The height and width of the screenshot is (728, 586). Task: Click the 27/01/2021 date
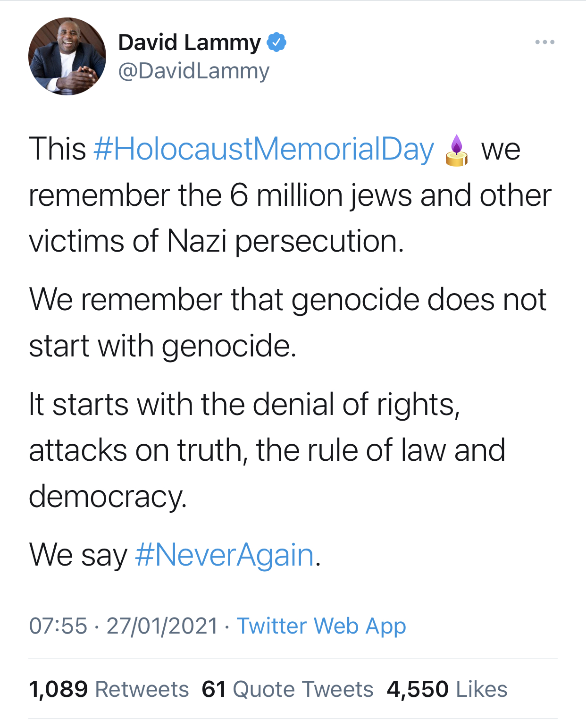click(162, 626)
